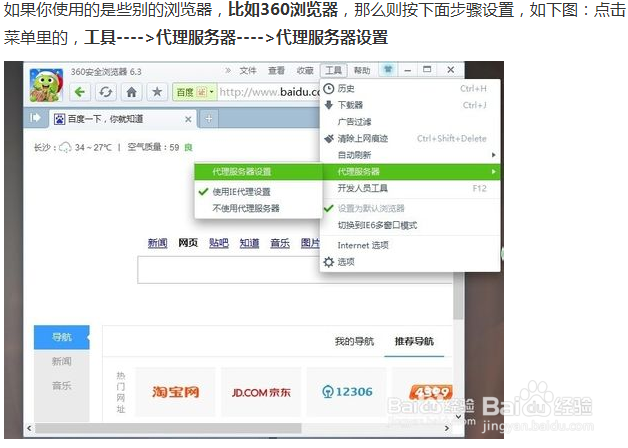
Task: Click the 360 browser avatar logo
Action: [46, 85]
